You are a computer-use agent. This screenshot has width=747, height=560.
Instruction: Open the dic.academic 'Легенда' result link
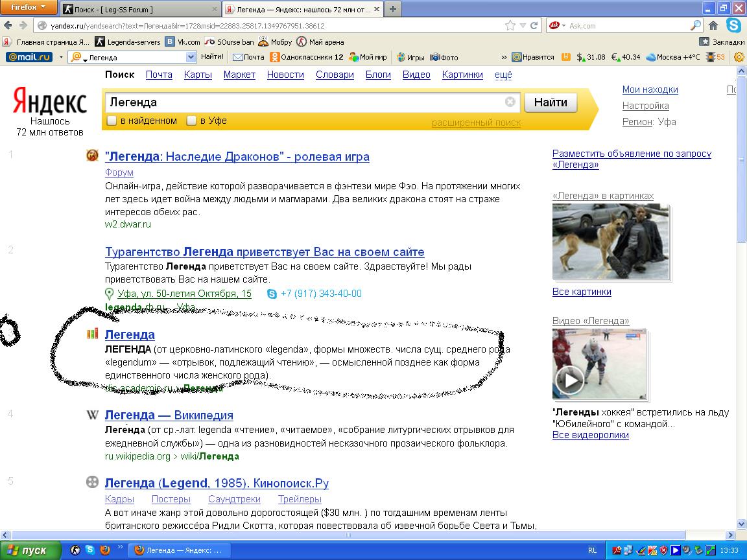click(130, 334)
